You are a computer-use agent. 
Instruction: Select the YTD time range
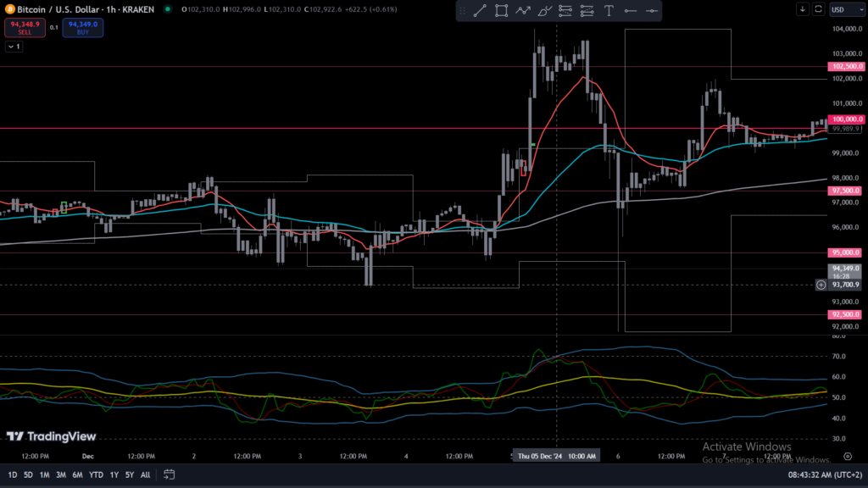pyautogui.click(x=95, y=474)
